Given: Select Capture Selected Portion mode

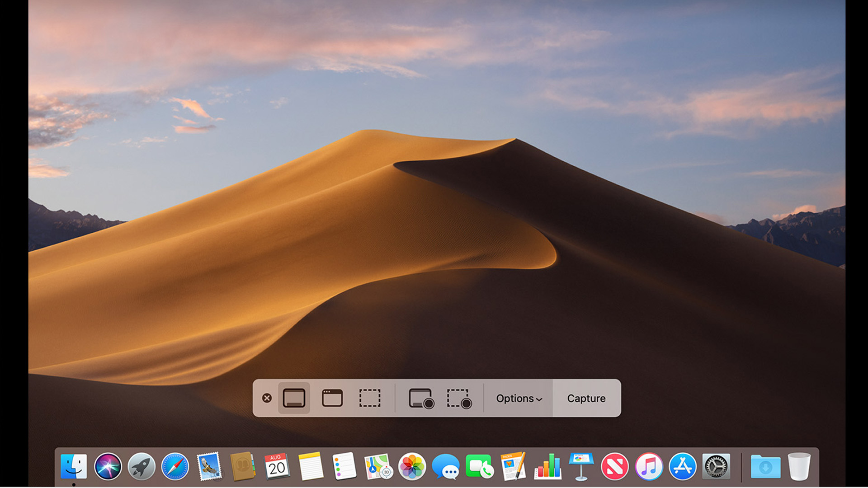Looking at the screenshot, I should point(370,398).
